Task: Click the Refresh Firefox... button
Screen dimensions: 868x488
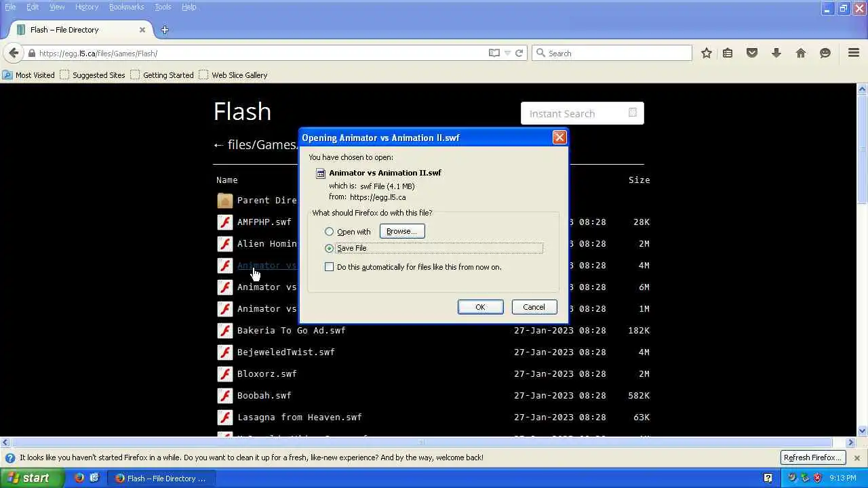Action: pos(812,457)
